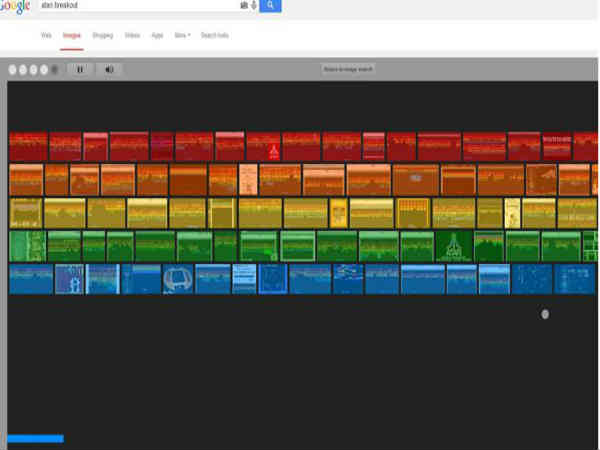Open the Search tools options
The height and width of the screenshot is (450, 600).
(x=214, y=35)
